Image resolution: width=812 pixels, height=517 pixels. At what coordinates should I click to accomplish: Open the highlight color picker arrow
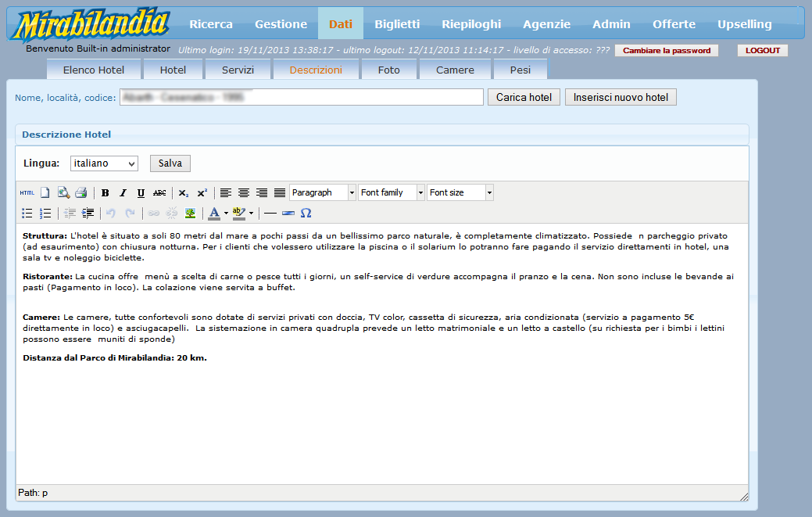coord(251,213)
